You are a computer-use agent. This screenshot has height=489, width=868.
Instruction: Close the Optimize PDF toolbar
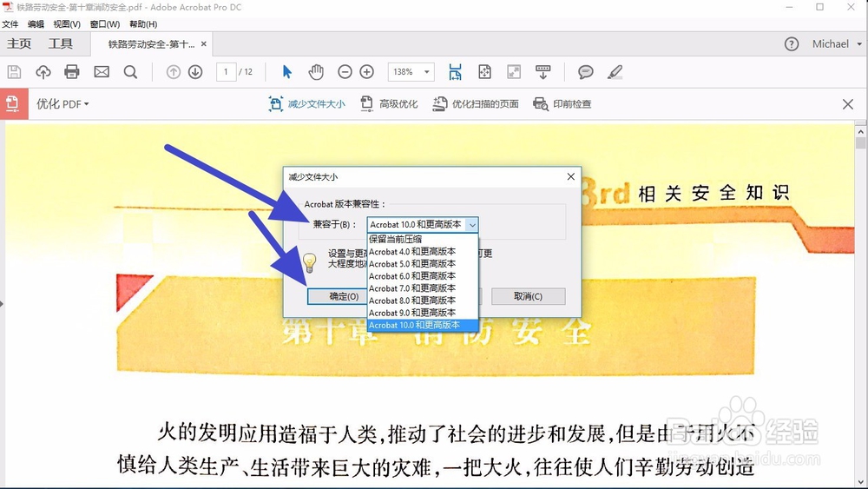(x=847, y=104)
